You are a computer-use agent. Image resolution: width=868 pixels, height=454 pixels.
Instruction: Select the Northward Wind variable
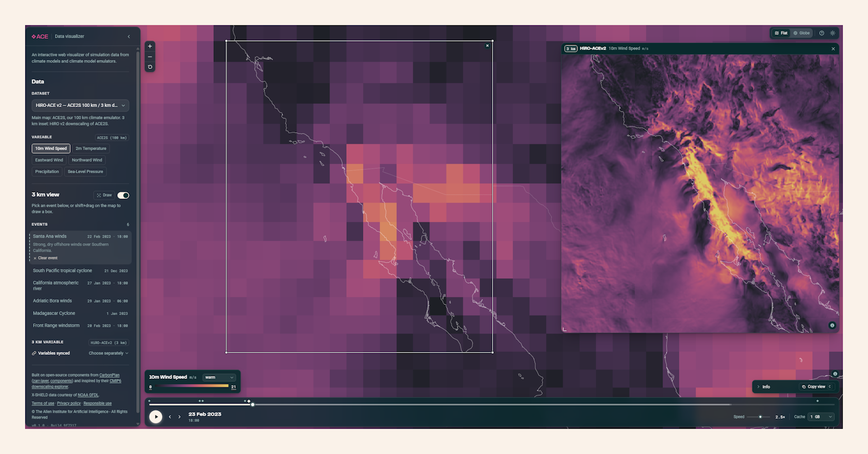tap(87, 160)
